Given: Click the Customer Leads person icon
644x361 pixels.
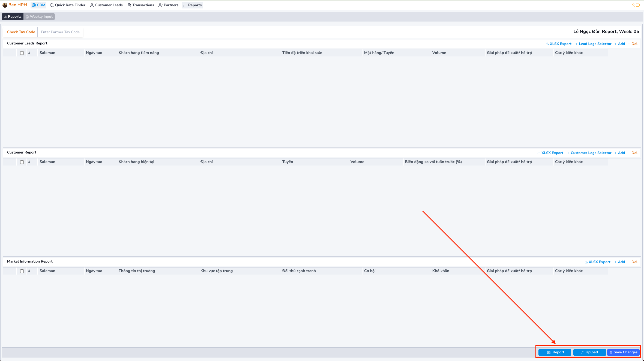Looking at the screenshot, I should tap(92, 5).
